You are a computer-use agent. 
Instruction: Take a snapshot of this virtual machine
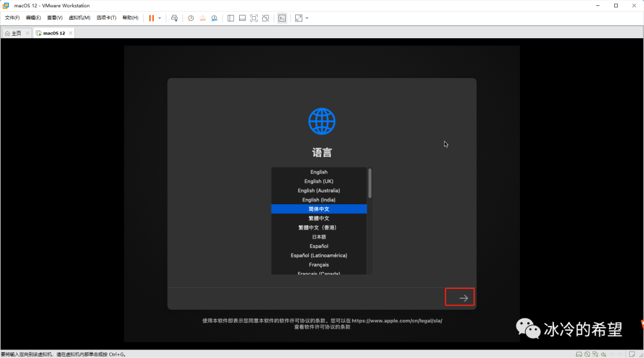[191, 18]
